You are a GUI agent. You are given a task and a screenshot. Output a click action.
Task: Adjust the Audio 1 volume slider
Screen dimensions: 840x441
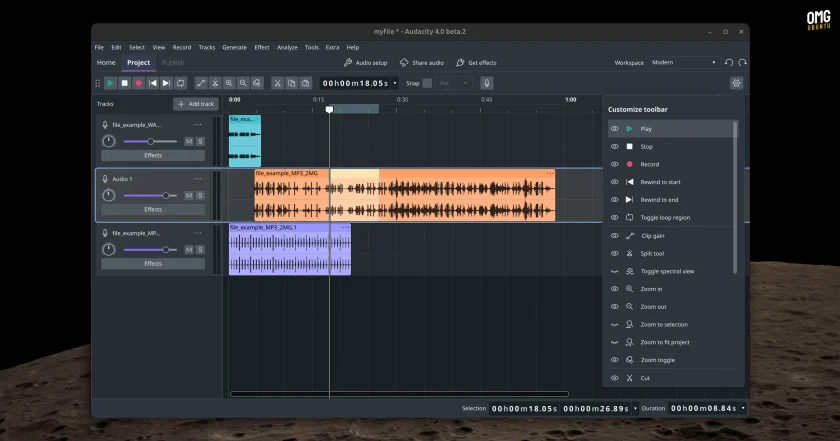150,196
